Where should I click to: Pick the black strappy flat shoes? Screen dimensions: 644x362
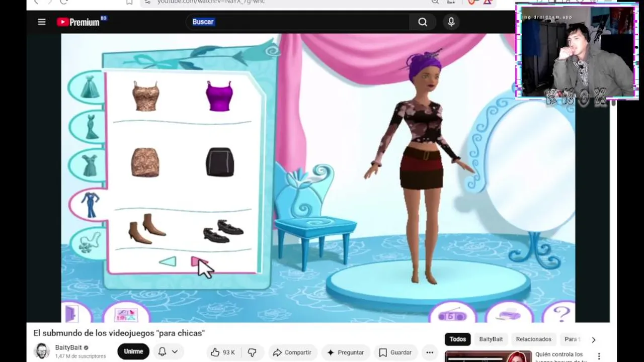[x=223, y=231]
